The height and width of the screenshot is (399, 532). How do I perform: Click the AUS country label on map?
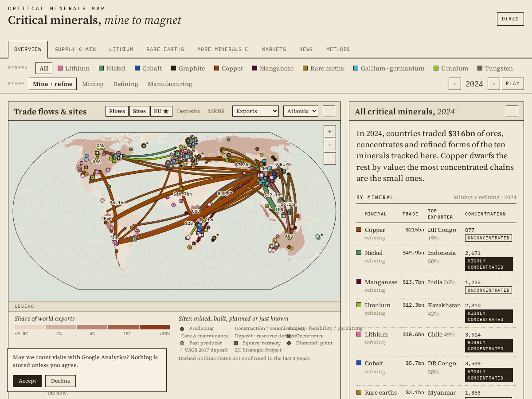[289, 236]
